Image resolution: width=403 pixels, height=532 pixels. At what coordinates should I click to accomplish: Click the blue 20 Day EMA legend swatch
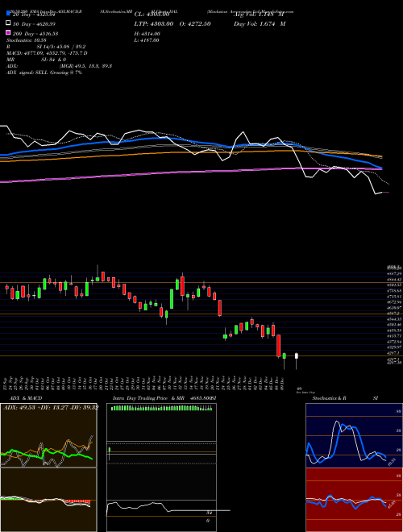[x=8, y=14]
